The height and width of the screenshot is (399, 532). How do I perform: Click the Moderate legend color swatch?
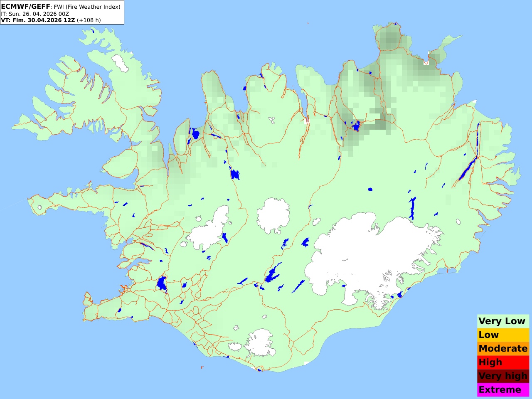503,348
